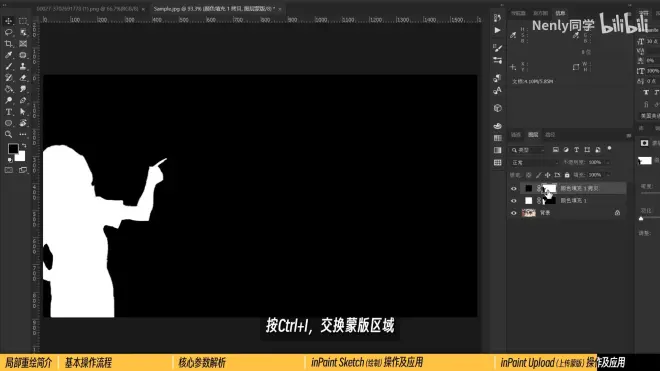Viewport: 660px width, 371px height.
Task: Open the Layers panel menu
Action: [x=628, y=136]
